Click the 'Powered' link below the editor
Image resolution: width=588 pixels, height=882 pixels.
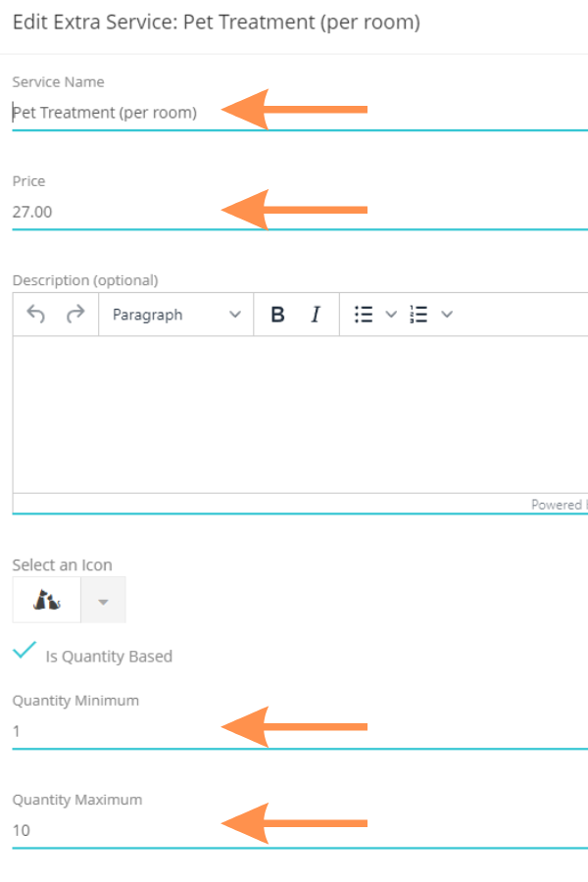[558, 505]
